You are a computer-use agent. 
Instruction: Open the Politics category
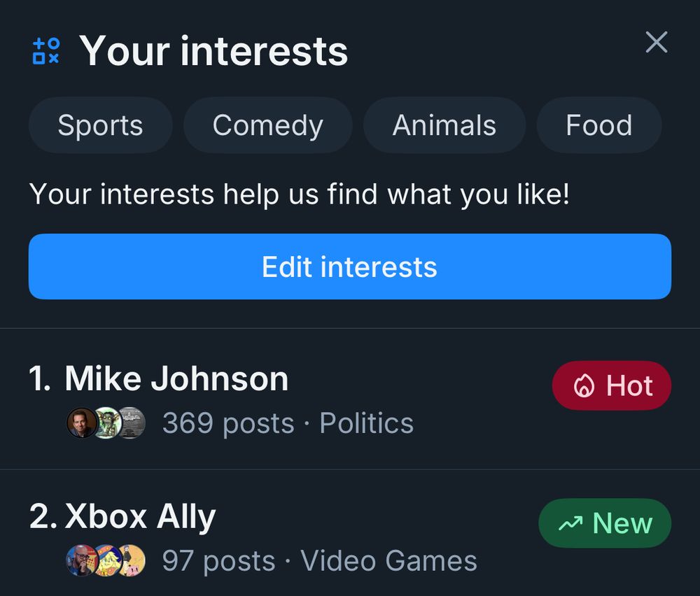pos(367,423)
